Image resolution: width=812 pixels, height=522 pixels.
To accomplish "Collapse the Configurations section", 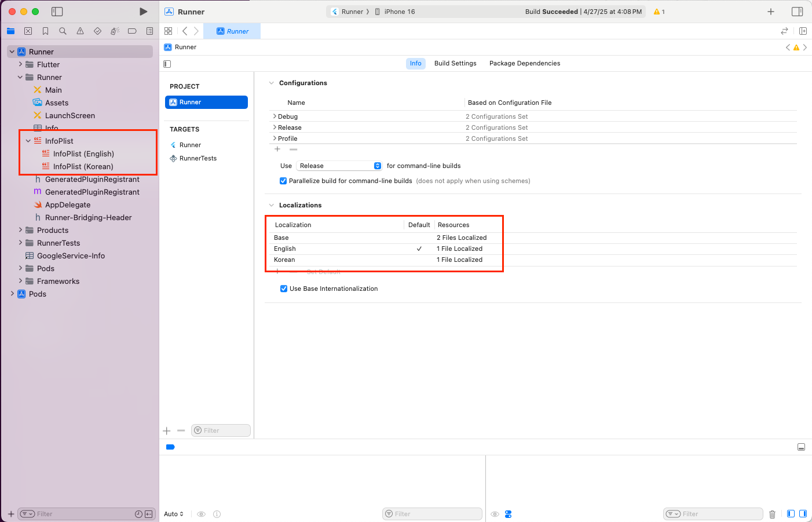I will click(x=271, y=83).
